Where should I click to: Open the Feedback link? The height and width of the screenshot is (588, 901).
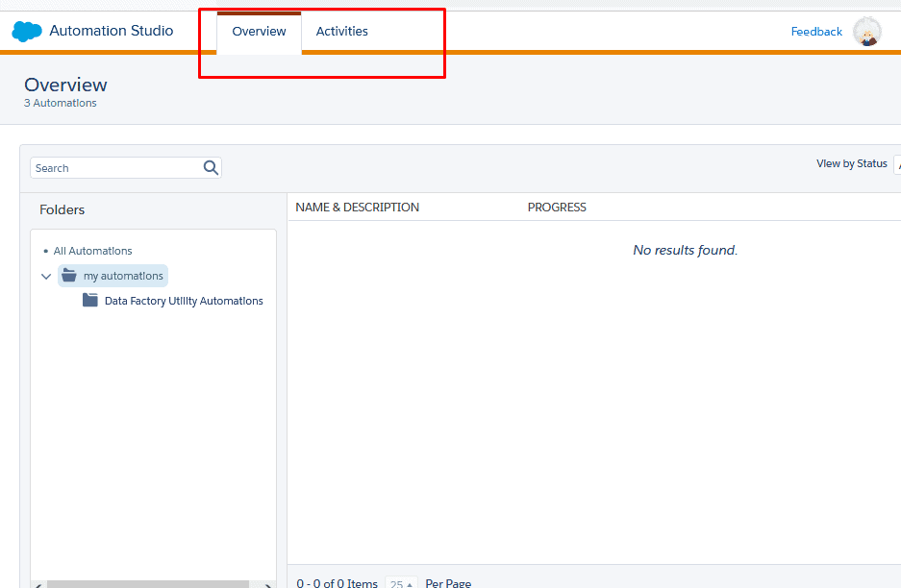(x=816, y=32)
